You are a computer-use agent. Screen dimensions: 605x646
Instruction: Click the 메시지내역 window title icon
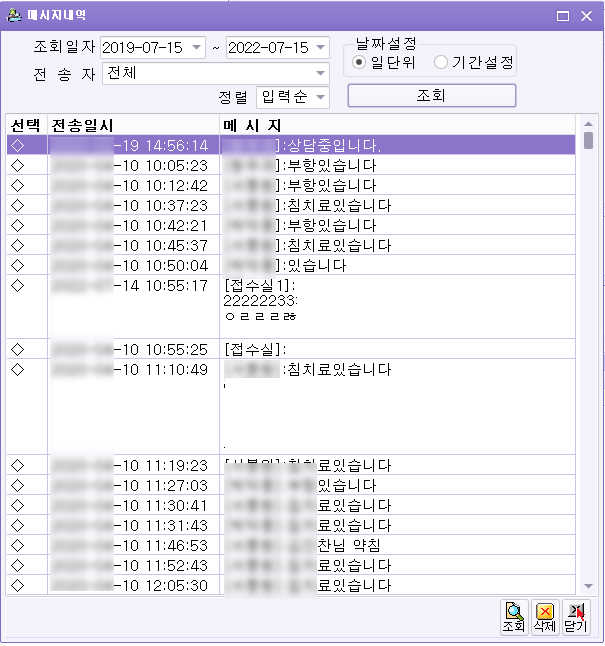tap(14, 16)
